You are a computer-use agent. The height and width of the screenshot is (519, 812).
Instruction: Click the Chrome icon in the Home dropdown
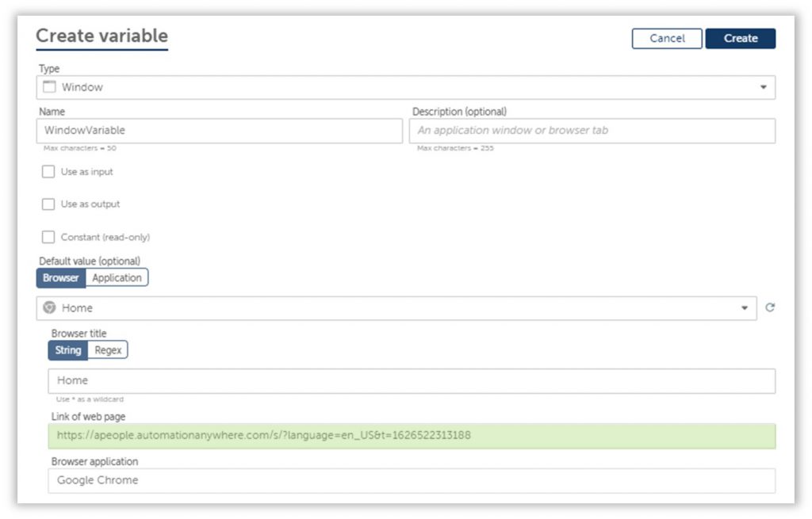[49, 307]
